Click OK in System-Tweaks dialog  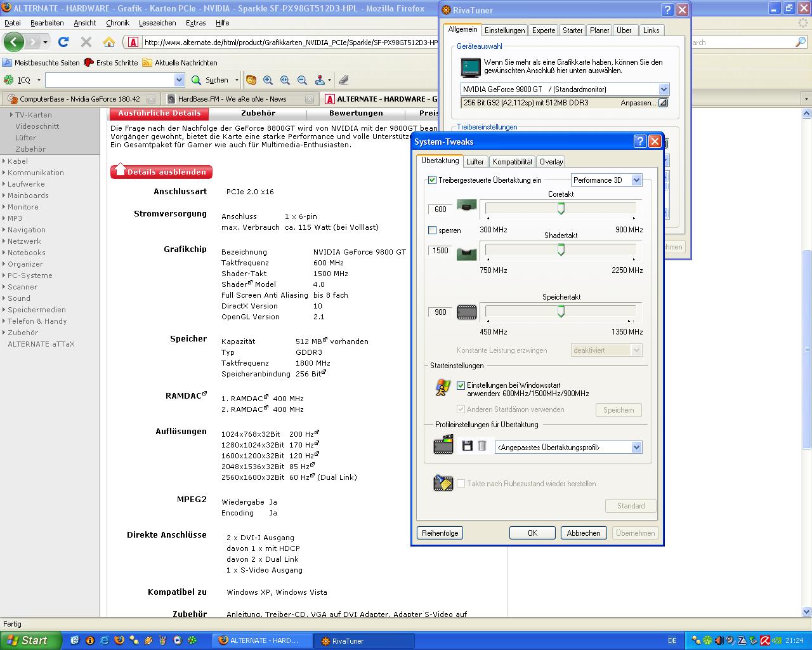[x=532, y=533]
